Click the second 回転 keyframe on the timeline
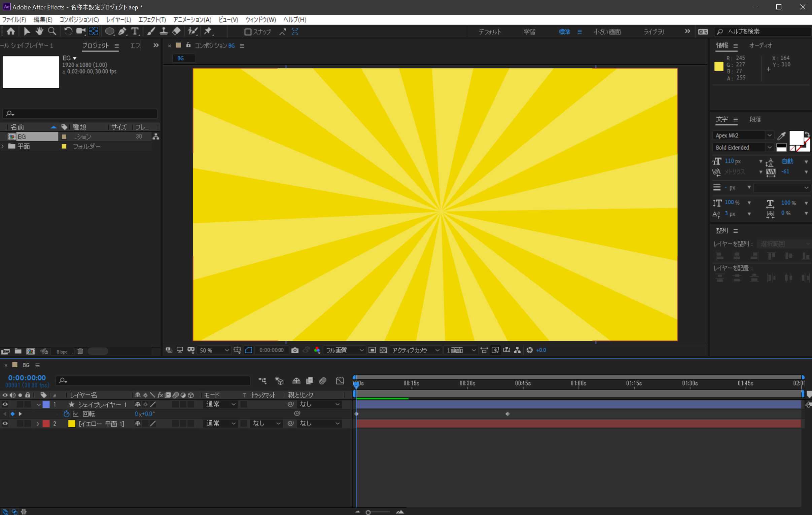The image size is (812, 515). [507, 414]
